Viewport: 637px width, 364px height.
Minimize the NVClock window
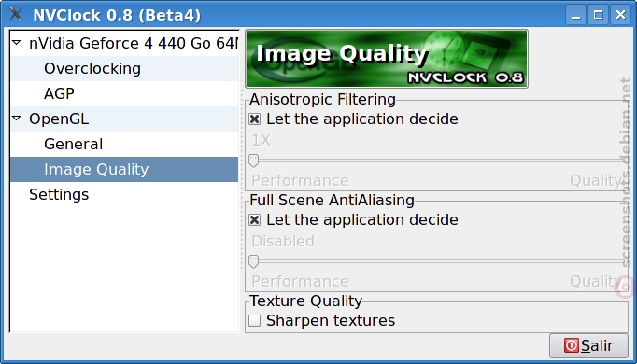pyautogui.click(x=575, y=15)
